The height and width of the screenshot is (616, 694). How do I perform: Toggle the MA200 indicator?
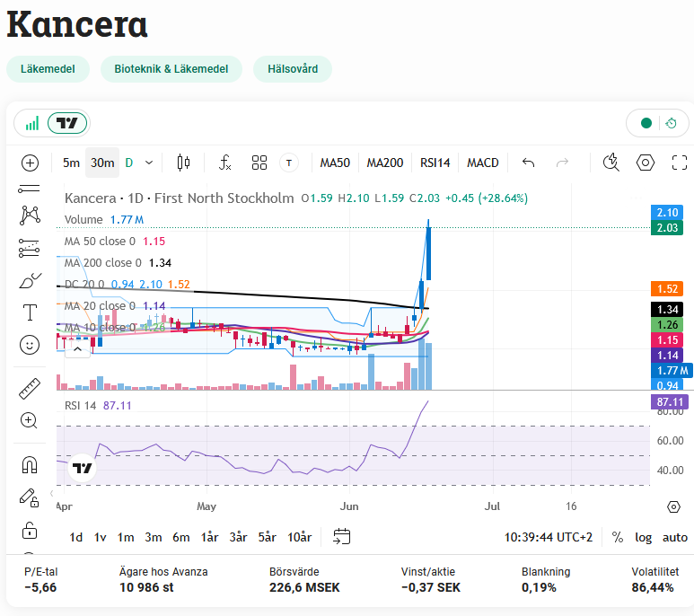(385, 163)
